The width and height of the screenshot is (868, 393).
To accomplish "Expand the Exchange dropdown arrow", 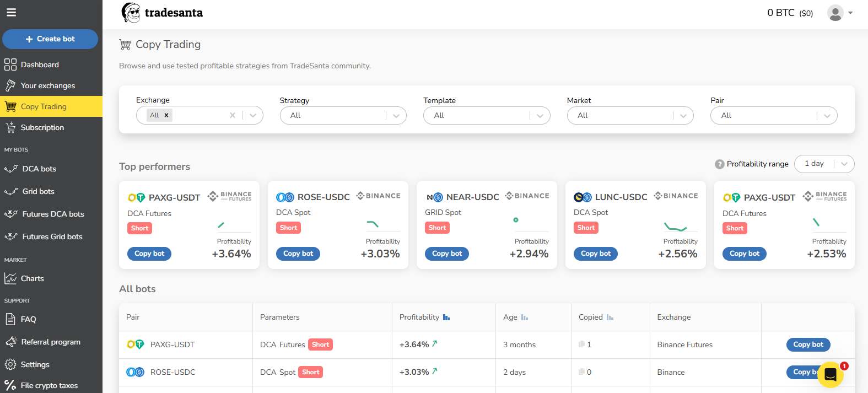I will point(253,115).
